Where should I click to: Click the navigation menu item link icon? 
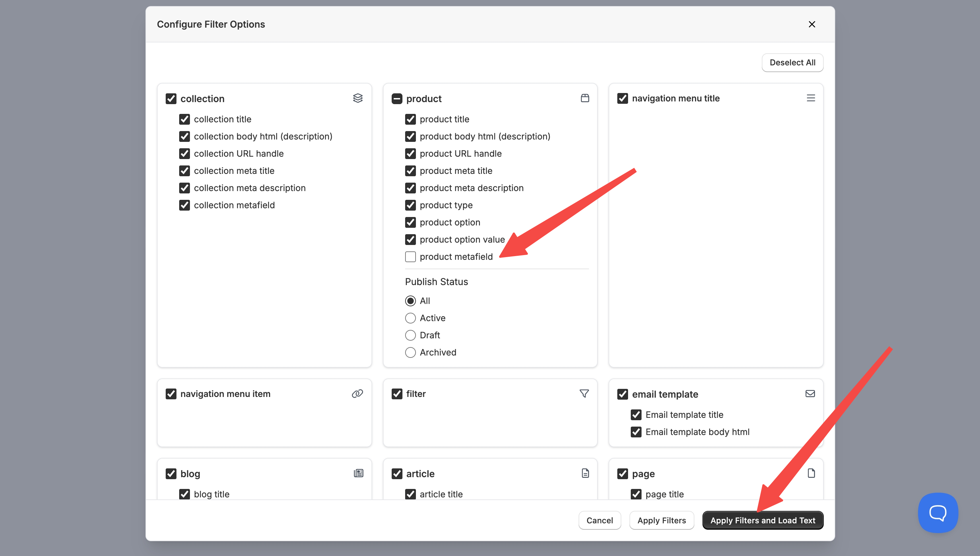[x=357, y=394]
